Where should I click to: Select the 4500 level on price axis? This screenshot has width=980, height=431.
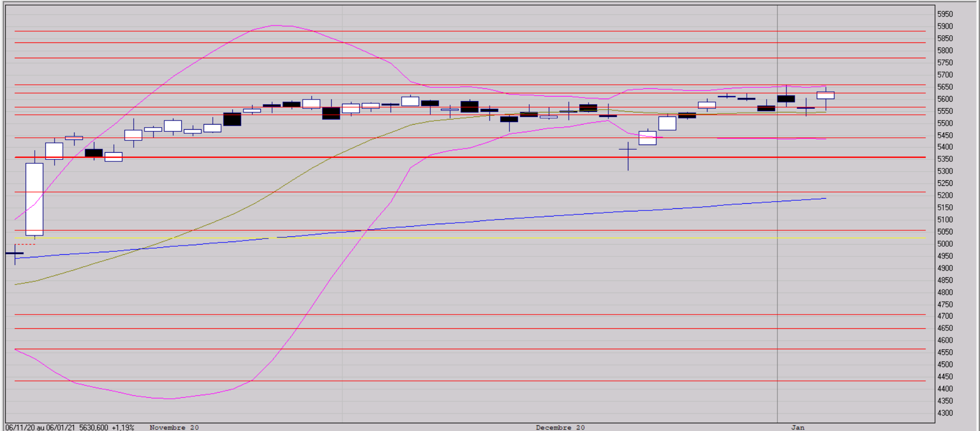pyautogui.click(x=945, y=365)
